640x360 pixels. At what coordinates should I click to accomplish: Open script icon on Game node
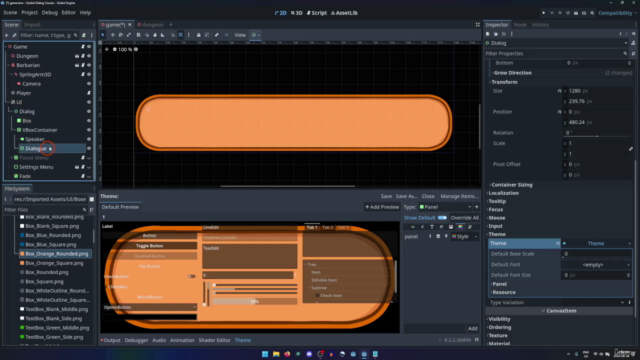pyautogui.click(x=83, y=47)
